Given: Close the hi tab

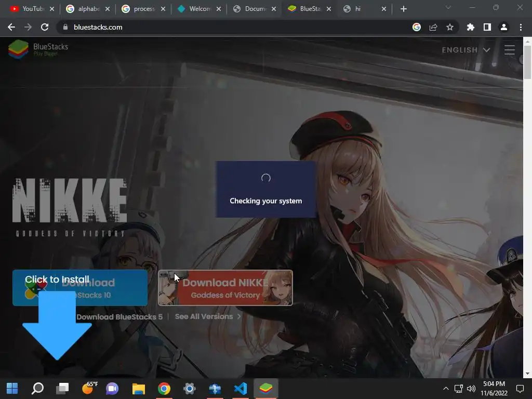Looking at the screenshot, I should (384, 9).
